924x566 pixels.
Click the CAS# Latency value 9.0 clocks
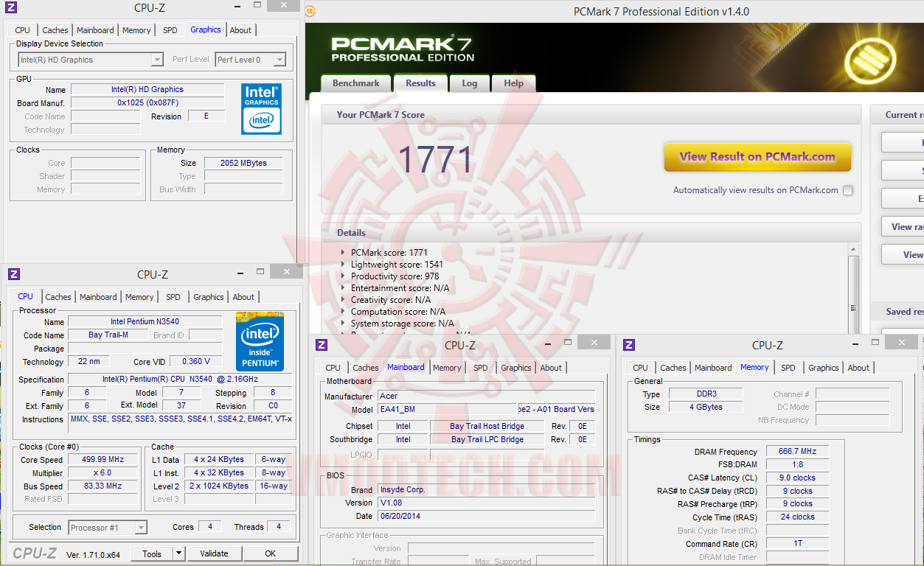click(796, 478)
